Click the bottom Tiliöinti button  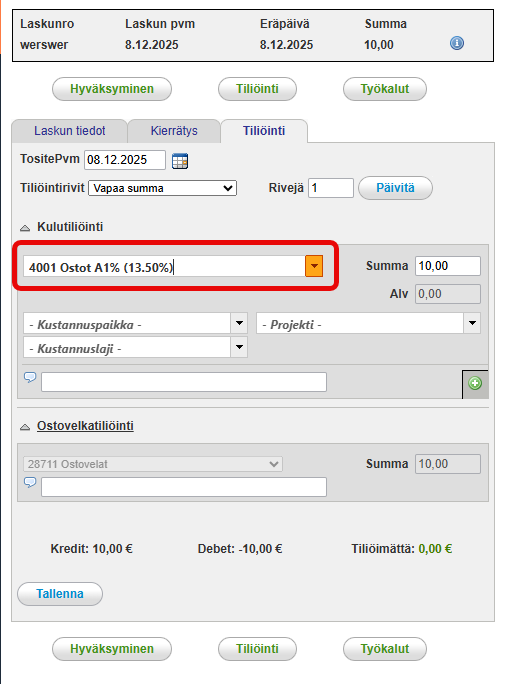pyautogui.click(x=257, y=649)
